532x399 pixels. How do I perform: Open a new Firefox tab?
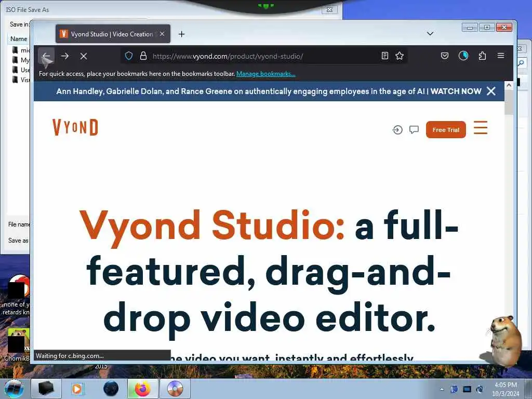click(x=181, y=34)
